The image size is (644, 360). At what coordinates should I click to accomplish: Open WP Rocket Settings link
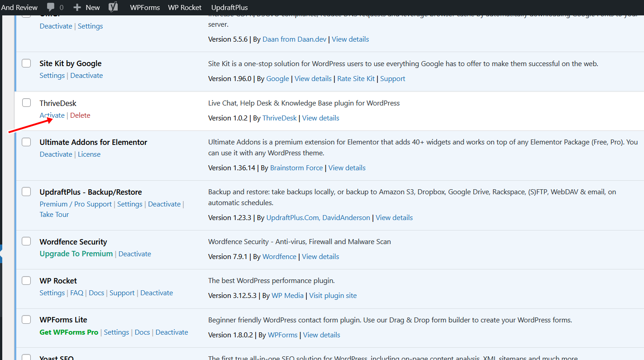tap(52, 293)
